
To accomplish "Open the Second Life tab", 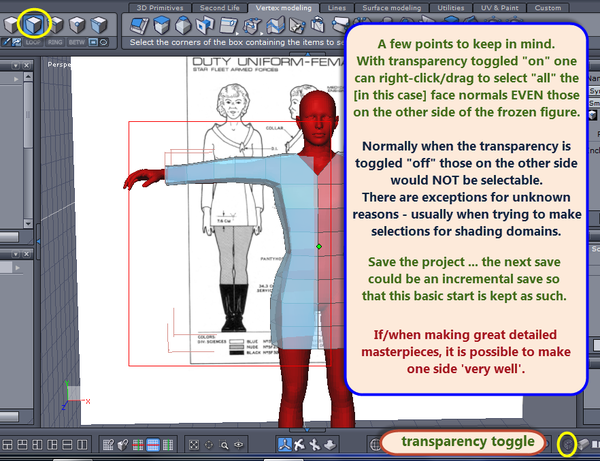I will click(x=219, y=8).
